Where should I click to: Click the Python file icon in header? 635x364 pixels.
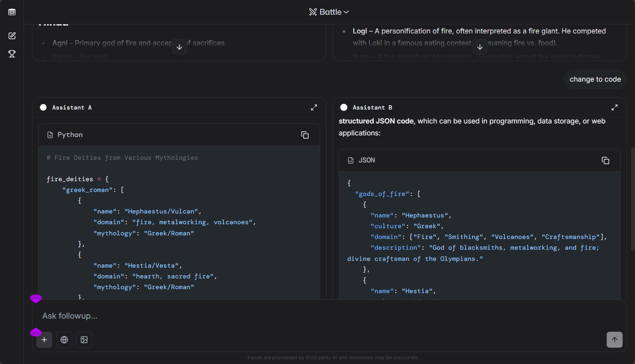[x=50, y=135]
